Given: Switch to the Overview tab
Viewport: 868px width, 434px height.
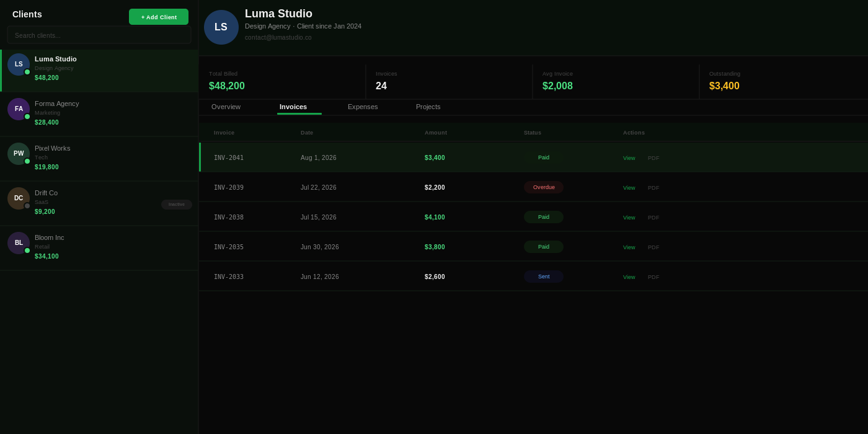Looking at the screenshot, I should 226,107.
